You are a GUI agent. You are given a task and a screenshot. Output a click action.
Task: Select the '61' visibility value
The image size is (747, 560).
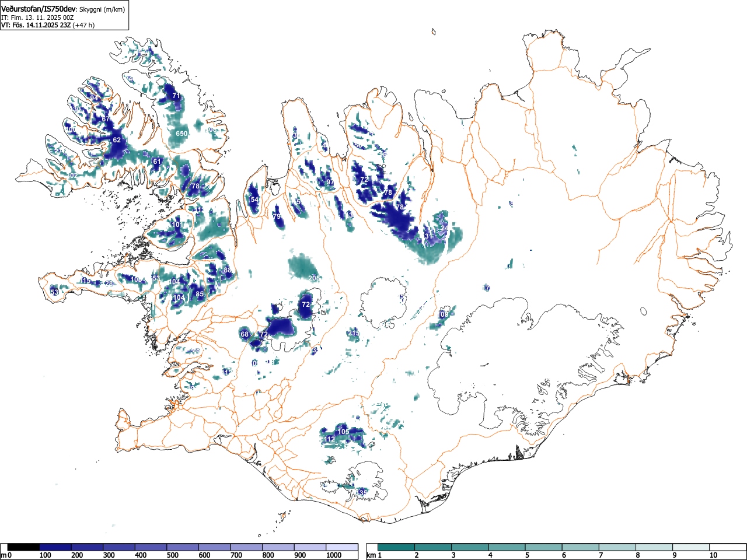156,162
